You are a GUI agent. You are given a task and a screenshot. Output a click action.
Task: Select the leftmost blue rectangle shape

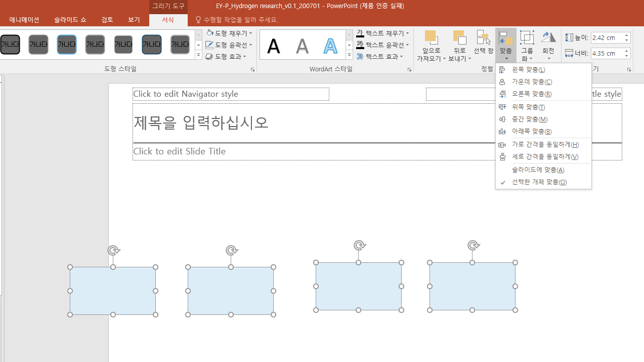tap(113, 291)
